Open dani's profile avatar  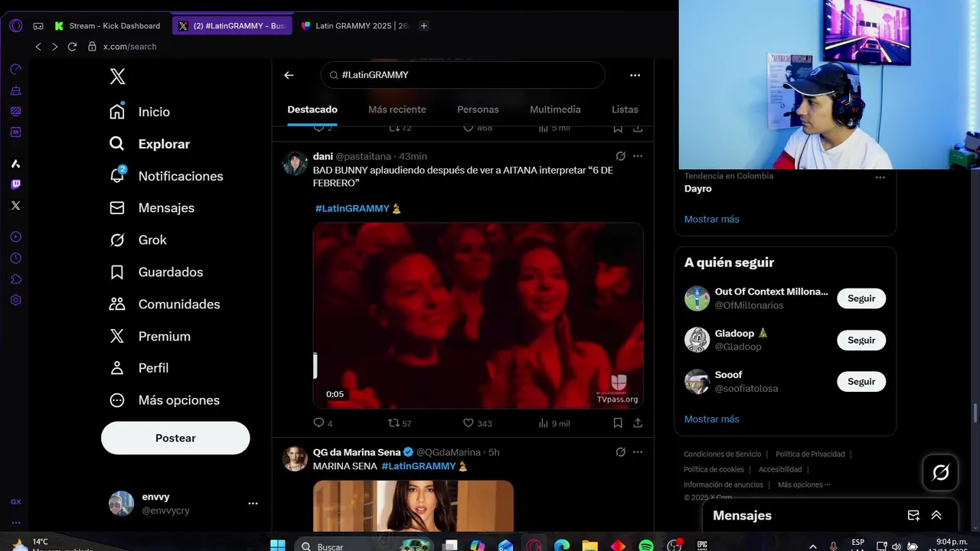tap(295, 163)
